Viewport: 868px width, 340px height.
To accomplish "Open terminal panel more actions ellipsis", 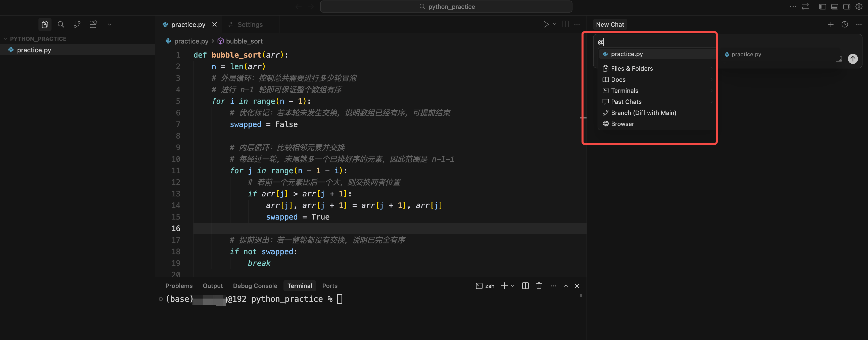I will [553, 286].
